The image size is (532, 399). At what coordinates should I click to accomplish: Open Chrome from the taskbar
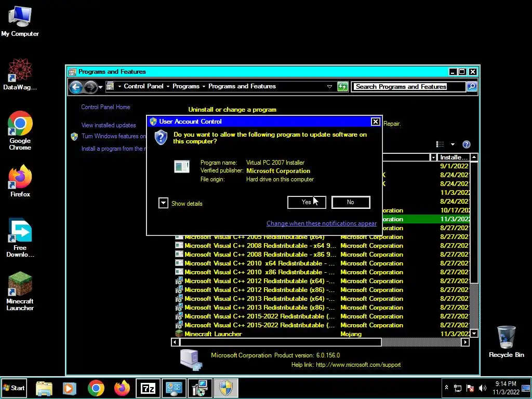pos(96,389)
